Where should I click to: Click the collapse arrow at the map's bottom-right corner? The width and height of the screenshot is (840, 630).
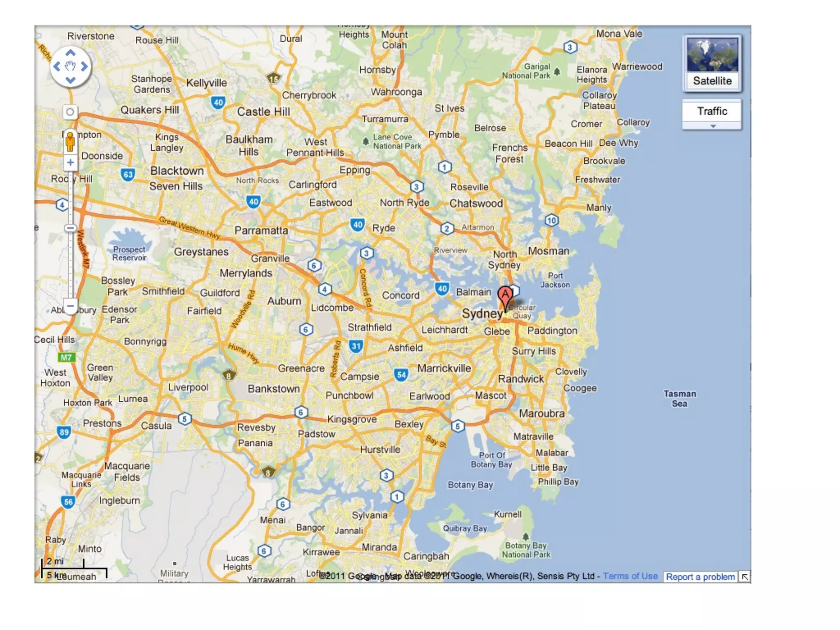(x=744, y=577)
